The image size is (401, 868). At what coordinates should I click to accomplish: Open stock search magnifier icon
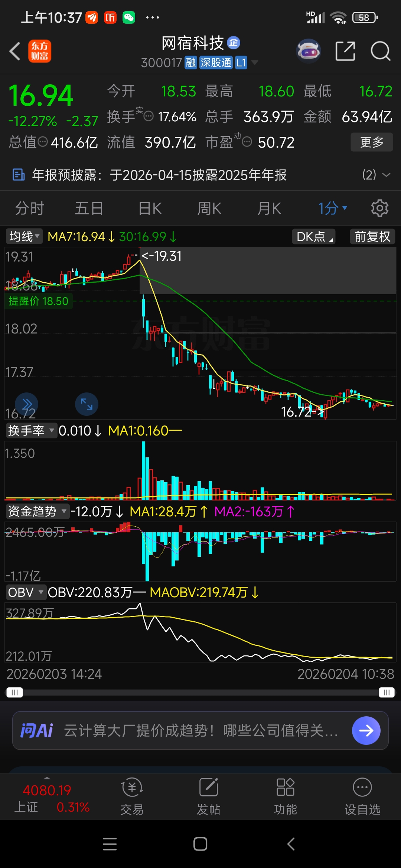(x=381, y=51)
